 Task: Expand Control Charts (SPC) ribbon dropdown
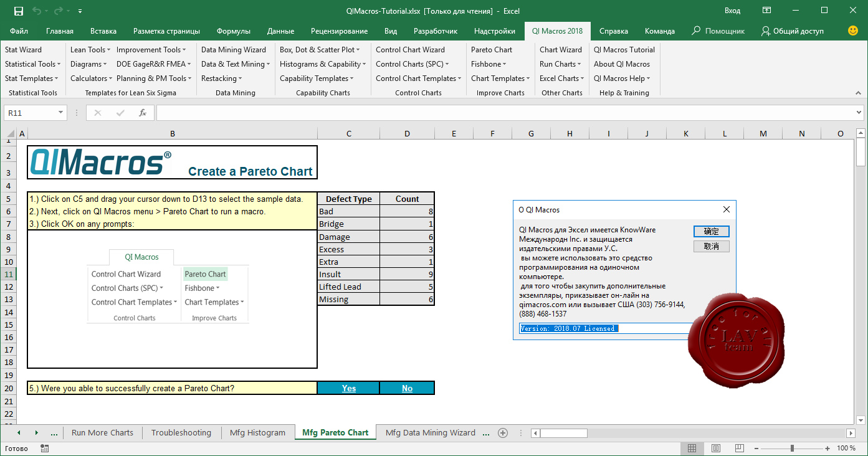(x=413, y=64)
